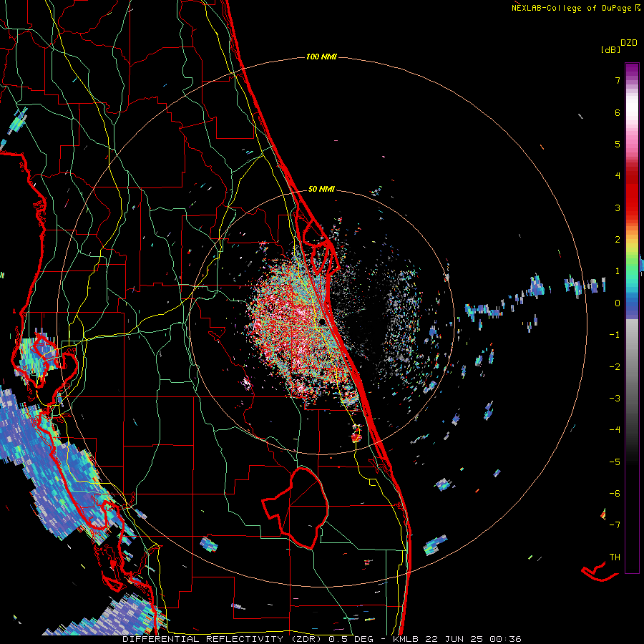Click the -5 value on color scale

pos(615,462)
